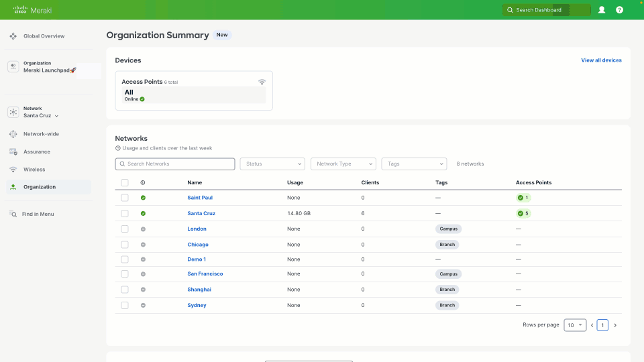Image resolution: width=644 pixels, height=362 pixels.
Task: Open the Status filter dropdown
Action: point(272,164)
